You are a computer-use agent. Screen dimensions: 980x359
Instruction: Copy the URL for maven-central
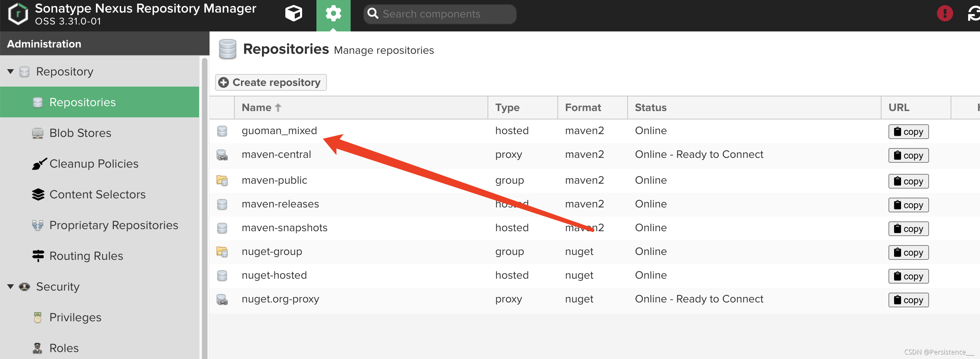click(x=908, y=155)
